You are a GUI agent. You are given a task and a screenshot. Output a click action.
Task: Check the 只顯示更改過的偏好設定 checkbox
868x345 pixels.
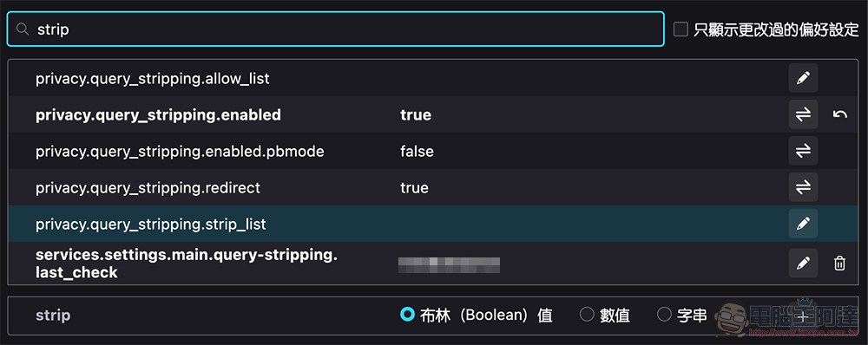(x=681, y=29)
